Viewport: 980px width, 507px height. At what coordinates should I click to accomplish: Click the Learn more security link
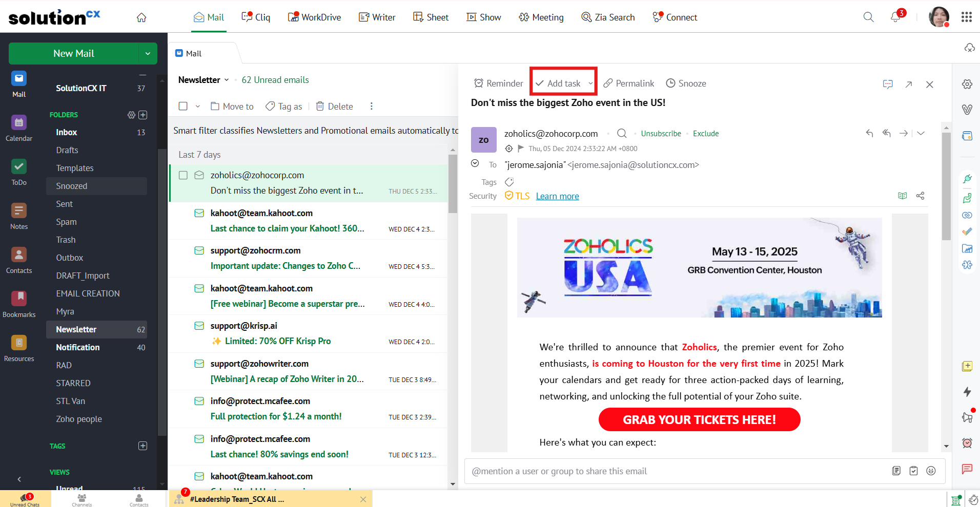click(557, 196)
